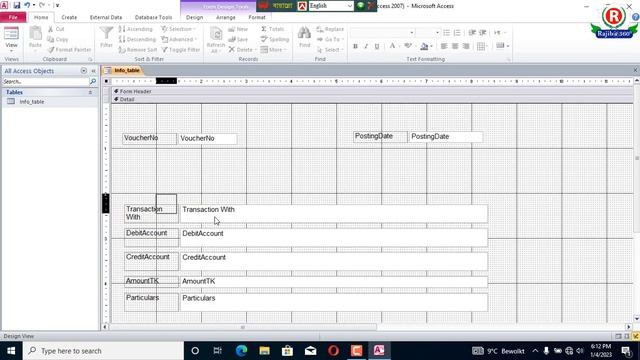Switch to the Create tab
This screenshot has height=360, width=640.
click(x=69, y=17)
